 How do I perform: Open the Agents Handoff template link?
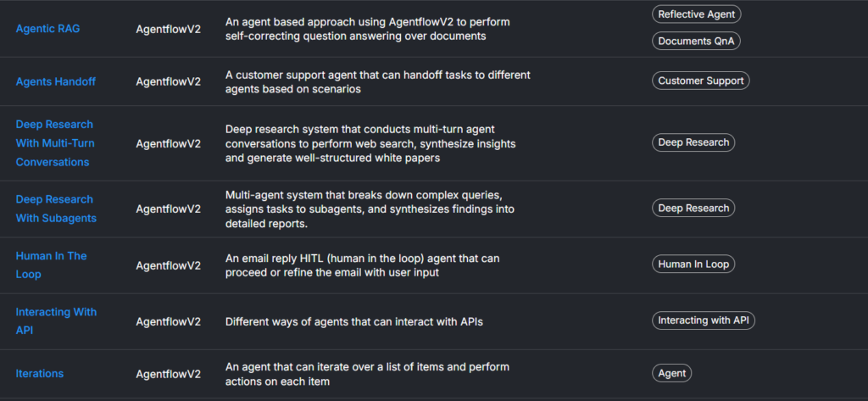pyautogui.click(x=55, y=81)
